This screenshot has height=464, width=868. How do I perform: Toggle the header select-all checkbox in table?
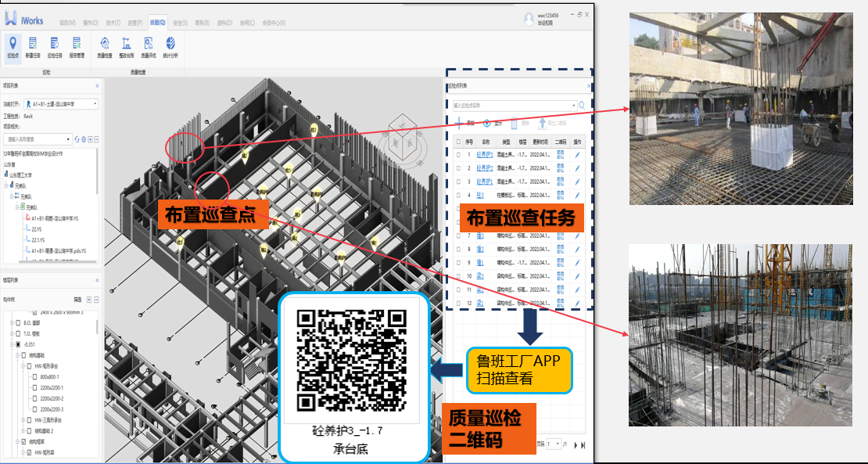pyautogui.click(x=458, y=142)
